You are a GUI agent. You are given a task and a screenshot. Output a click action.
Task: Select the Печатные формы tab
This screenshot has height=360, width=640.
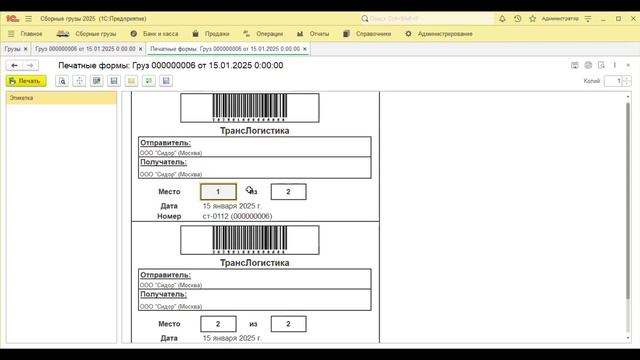(x=225, y=49)
